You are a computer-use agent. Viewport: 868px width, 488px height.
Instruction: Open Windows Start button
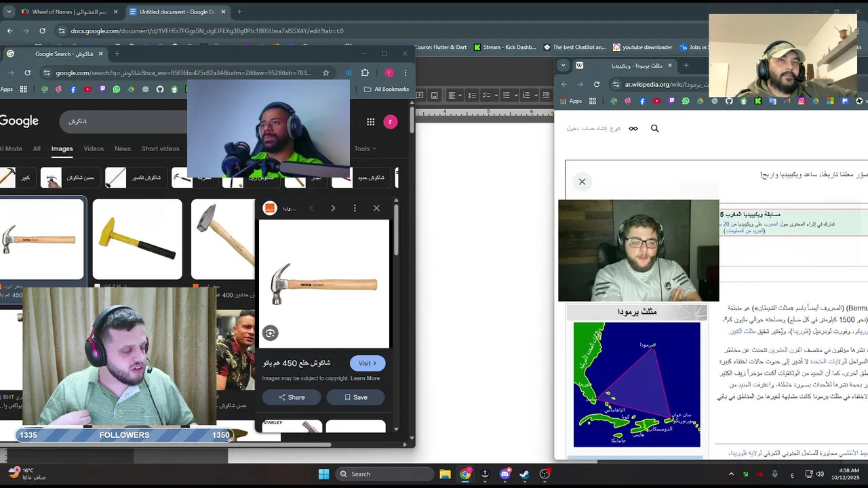point(323,474)
